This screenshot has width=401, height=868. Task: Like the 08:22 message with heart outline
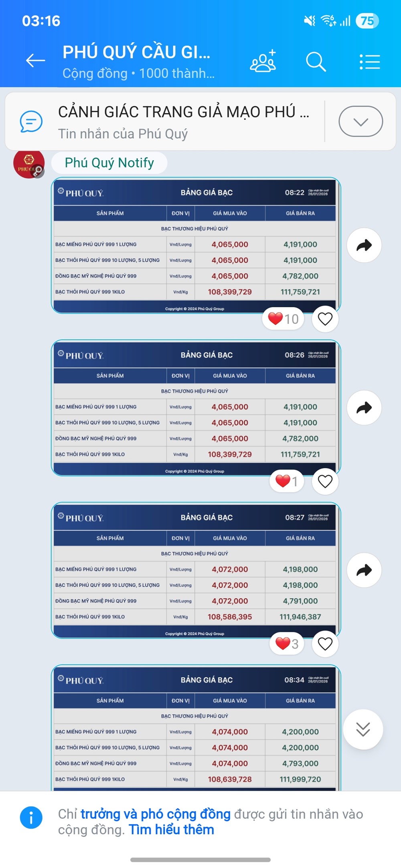[x=325, y=319]
